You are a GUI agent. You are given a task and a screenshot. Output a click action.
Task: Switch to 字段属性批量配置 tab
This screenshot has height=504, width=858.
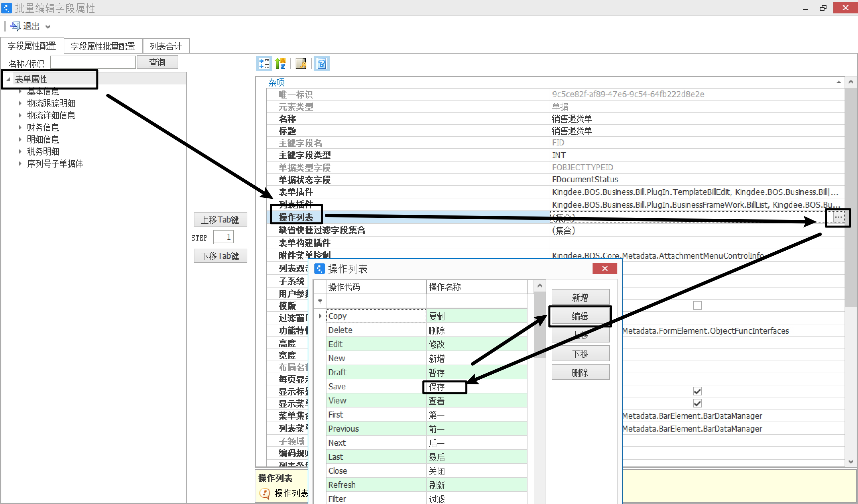103,46
